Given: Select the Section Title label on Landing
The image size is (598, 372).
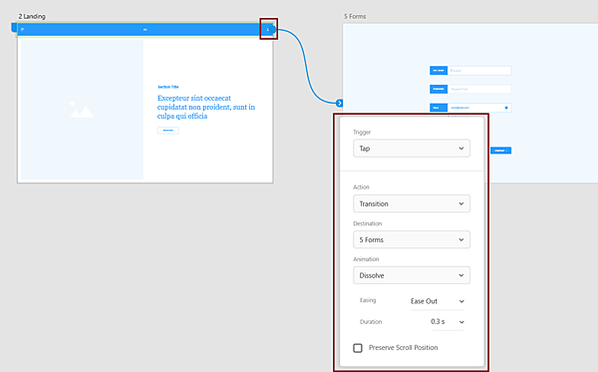Looking at the screenshot, I should [168, 87].
